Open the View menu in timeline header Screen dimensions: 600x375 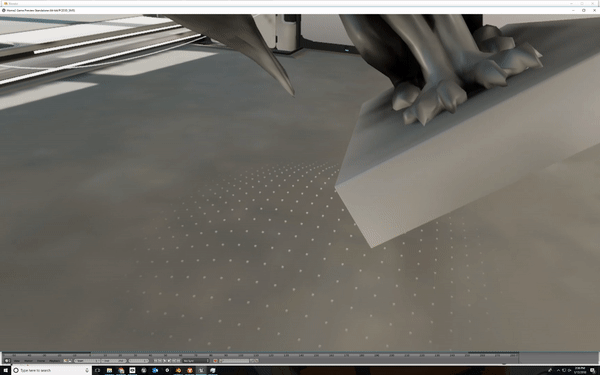[17, 361]
